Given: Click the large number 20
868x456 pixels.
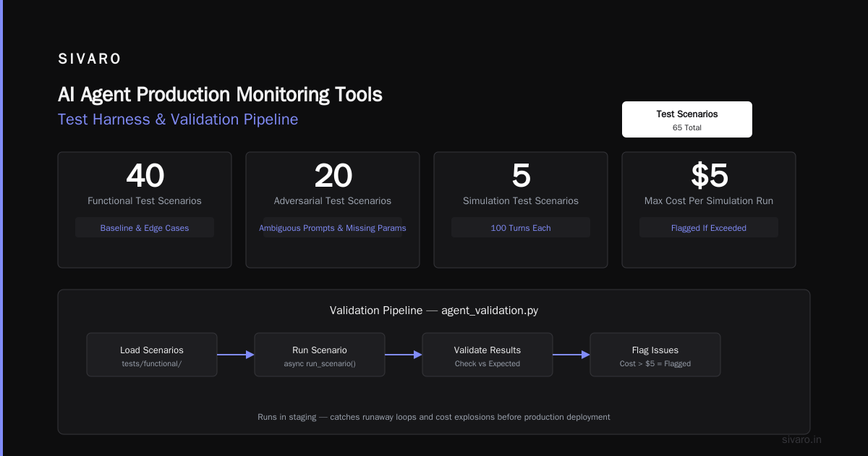Looking at the screenshot, I should click(333, 176).
